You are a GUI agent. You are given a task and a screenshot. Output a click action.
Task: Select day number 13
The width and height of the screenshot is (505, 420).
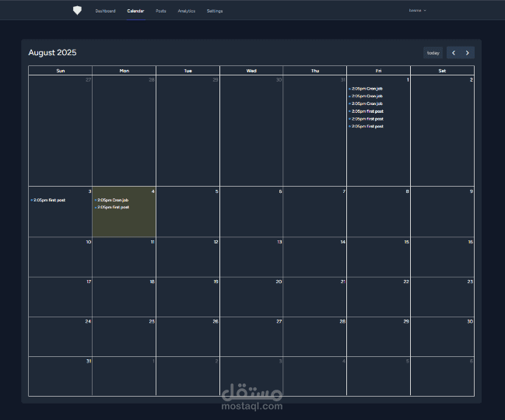tap(279, 242)
